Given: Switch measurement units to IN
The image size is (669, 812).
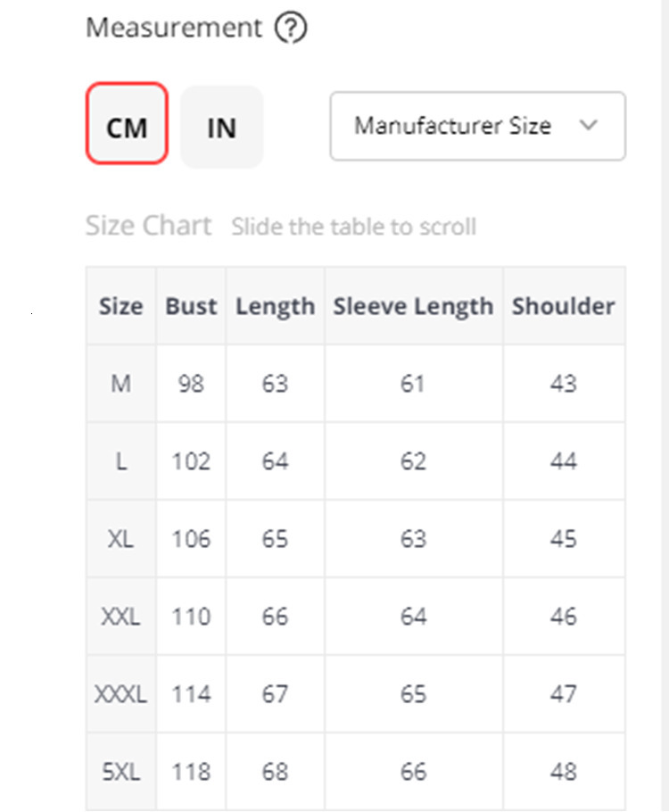Looking at the screenshot, I should (221, 127).
